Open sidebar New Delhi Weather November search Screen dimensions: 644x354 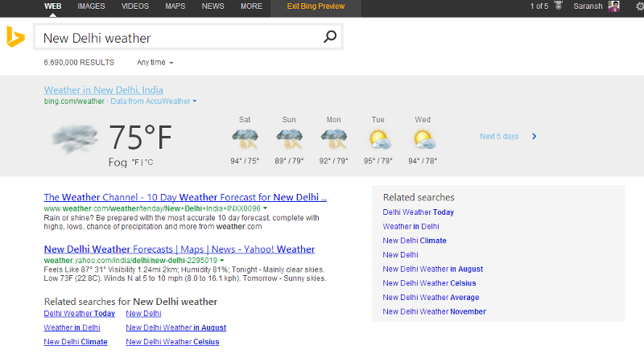coord(434,311)
